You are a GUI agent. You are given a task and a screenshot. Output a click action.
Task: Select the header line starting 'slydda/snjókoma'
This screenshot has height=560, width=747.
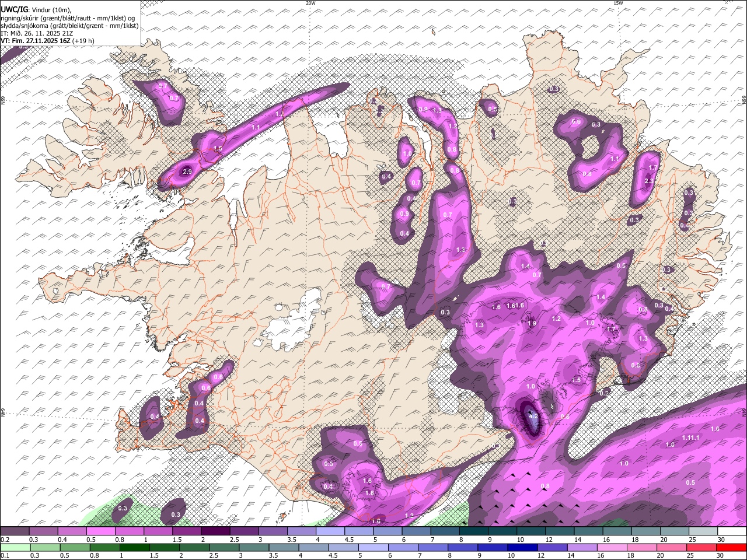click(x=69, y=26)
